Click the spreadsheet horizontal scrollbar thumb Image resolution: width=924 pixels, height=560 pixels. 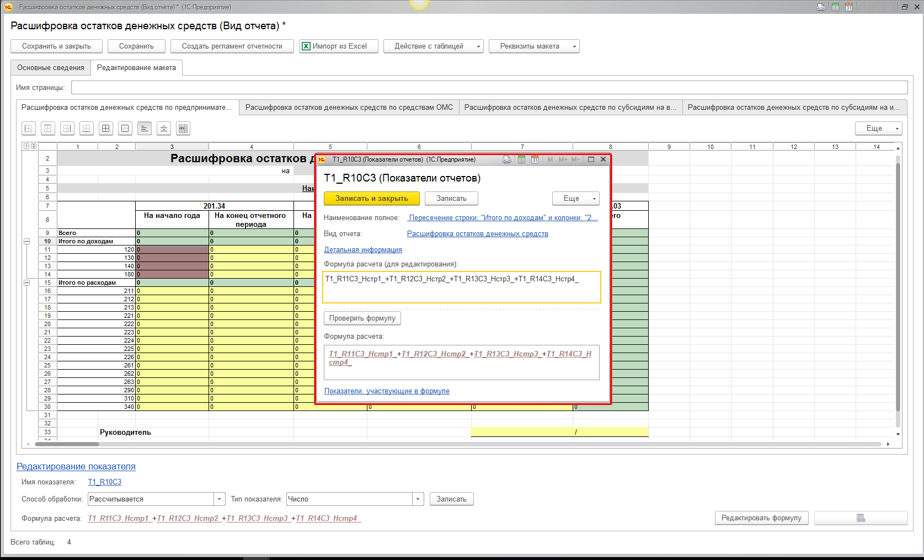tap(67, 444)
